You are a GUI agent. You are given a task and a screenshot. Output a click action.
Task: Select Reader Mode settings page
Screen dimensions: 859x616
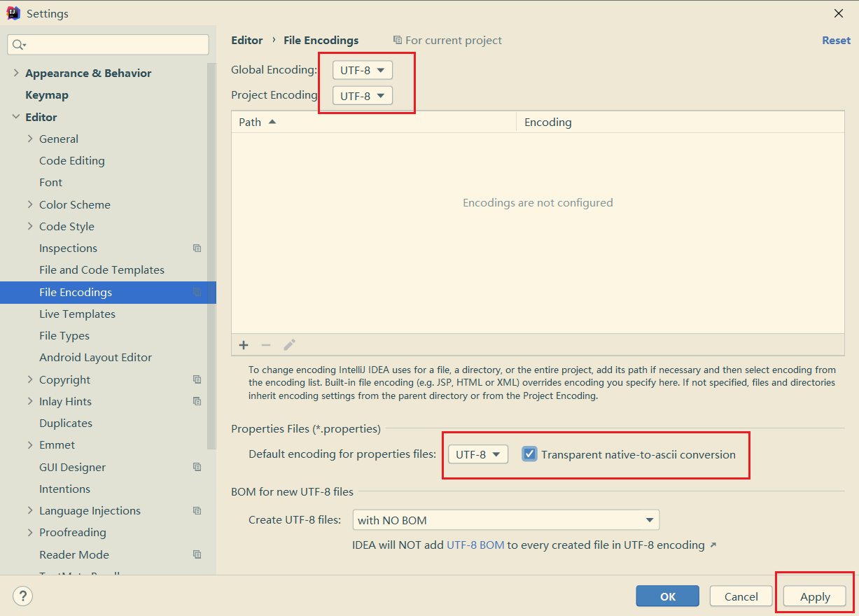pos(74,555)
